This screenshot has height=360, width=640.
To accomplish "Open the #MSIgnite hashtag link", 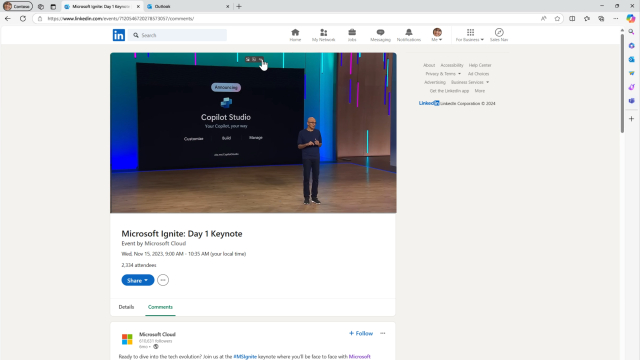I will click(245, 357).
